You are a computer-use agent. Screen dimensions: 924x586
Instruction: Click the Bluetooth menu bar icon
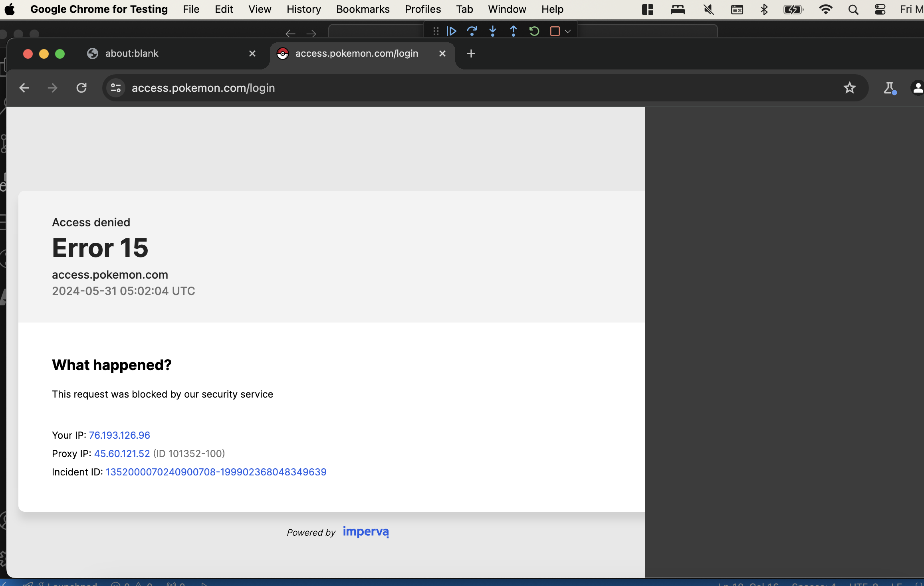(764, 9)
